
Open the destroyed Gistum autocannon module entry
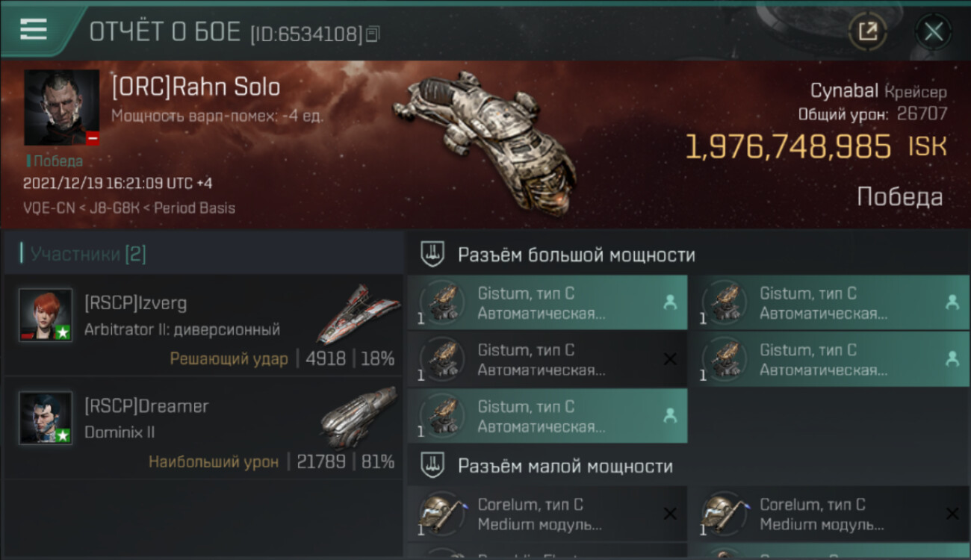547,359
